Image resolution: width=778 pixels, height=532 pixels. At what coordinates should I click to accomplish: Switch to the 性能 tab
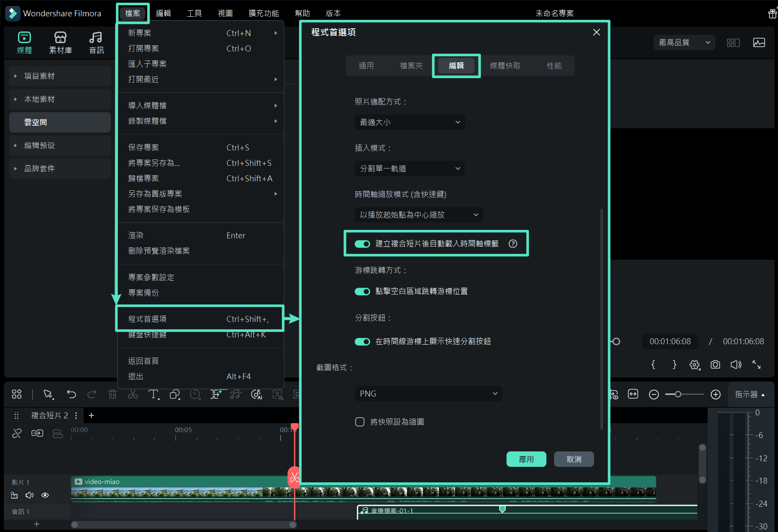click(555, 65)
